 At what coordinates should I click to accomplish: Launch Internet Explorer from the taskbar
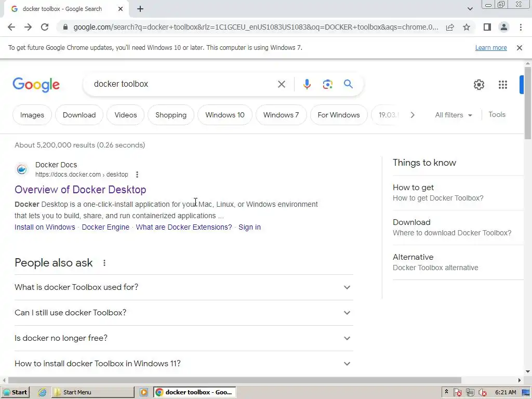(x=43, y=392)
